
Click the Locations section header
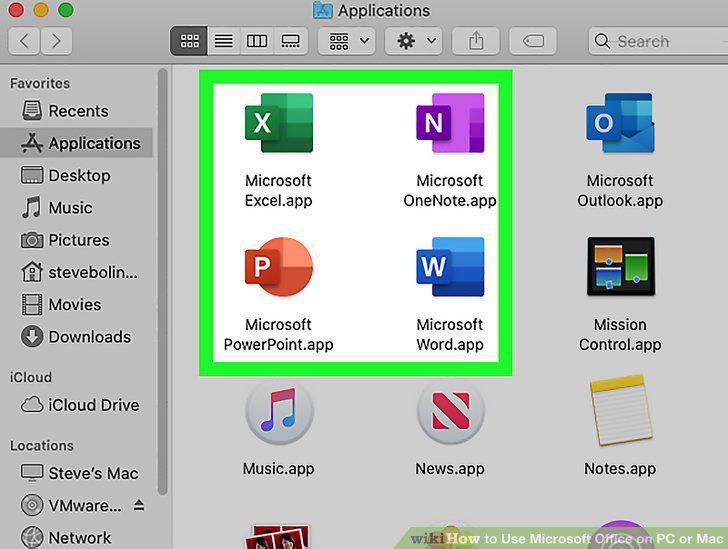click(42, 445)
